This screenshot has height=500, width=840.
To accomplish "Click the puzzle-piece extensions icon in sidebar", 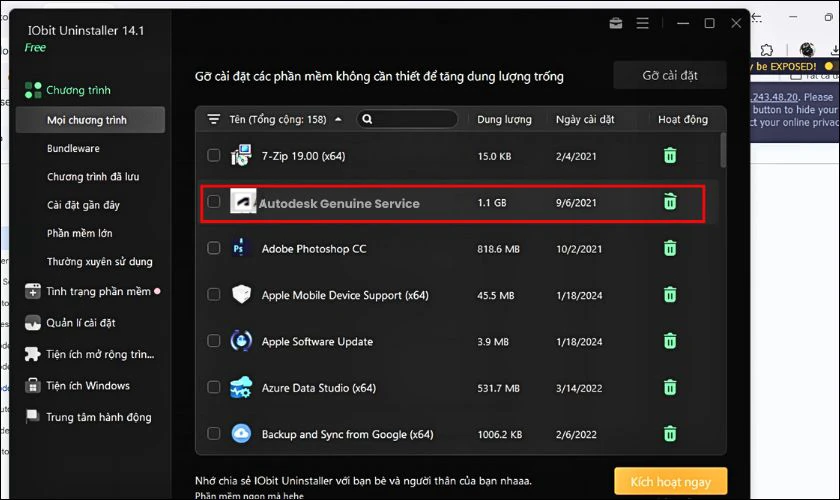I will click(x=33, y=354).
